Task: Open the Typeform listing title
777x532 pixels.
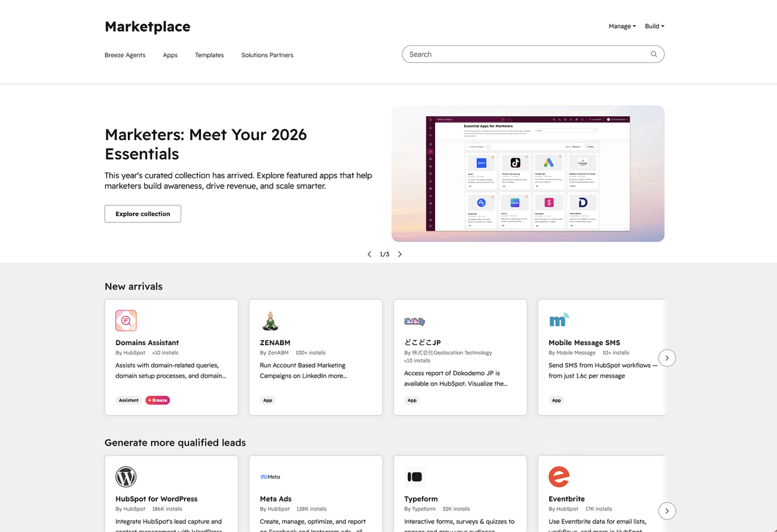Action: pyautogui.click(x=421, y=499)
